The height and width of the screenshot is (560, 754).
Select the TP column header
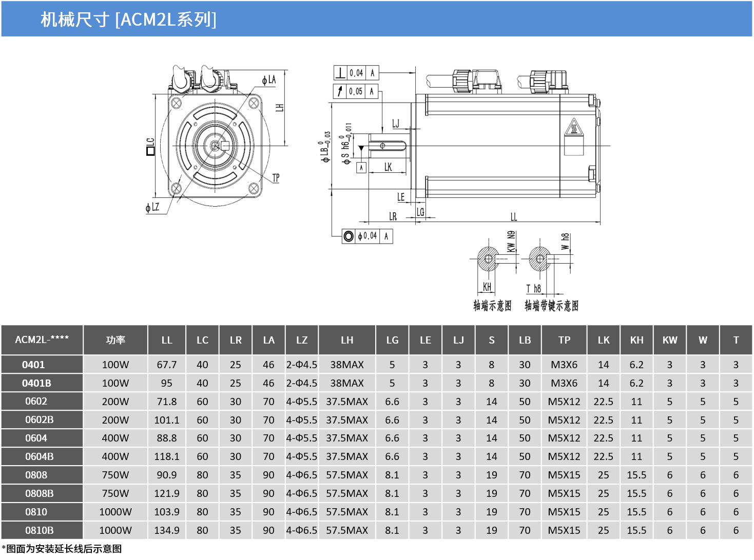click(x=564, y=339)
